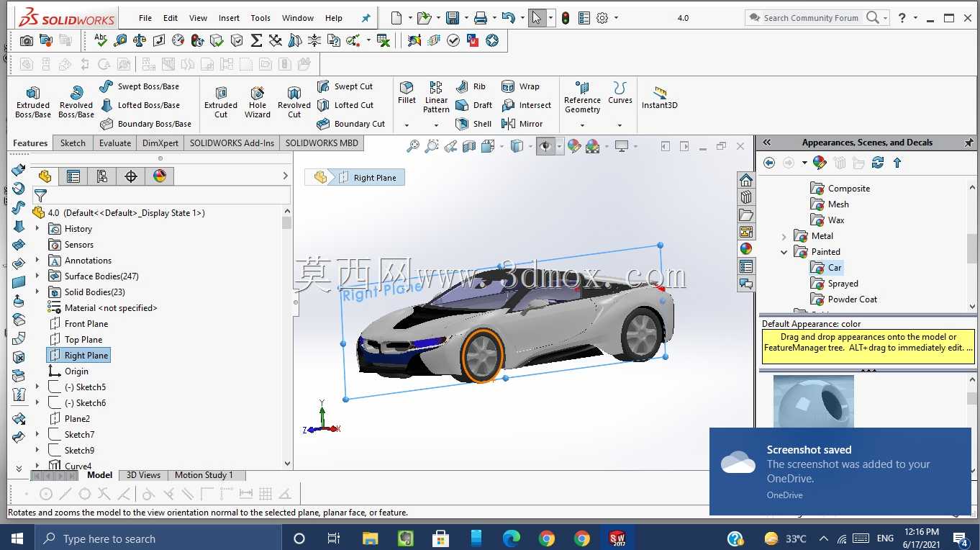Click the Section View icon in view toolbar
Image resolution: width=980 pixels, height=550 pixels.
coord(469,146)
